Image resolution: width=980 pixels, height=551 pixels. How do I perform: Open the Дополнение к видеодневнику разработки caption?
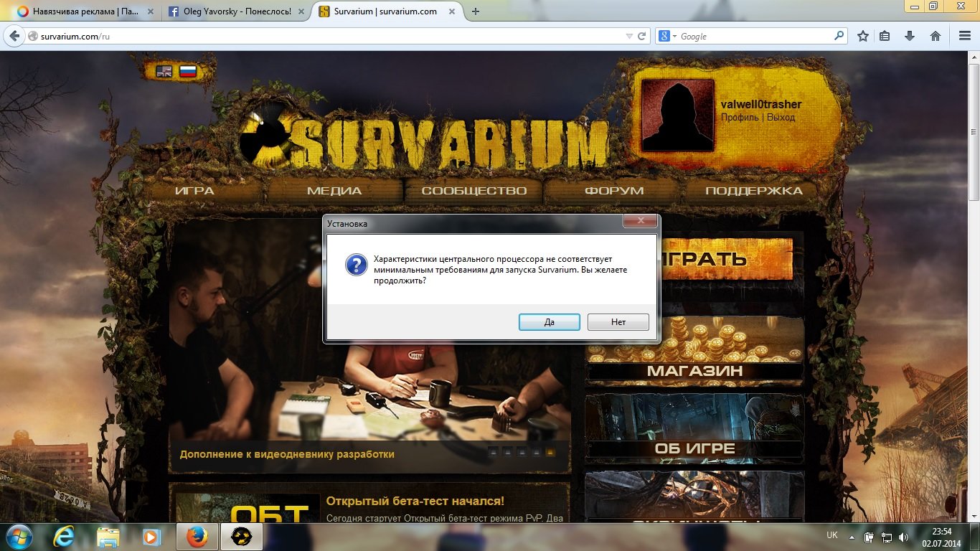287,454
